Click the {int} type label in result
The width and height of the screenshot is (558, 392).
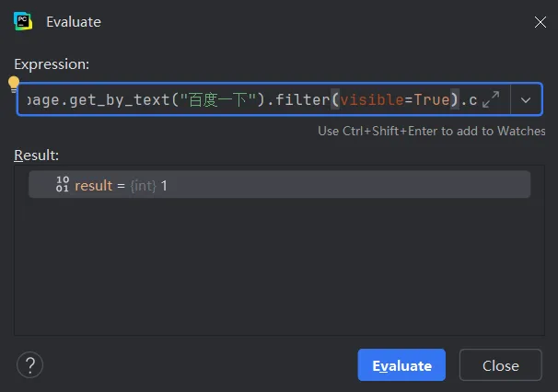(x=143, y=185)
